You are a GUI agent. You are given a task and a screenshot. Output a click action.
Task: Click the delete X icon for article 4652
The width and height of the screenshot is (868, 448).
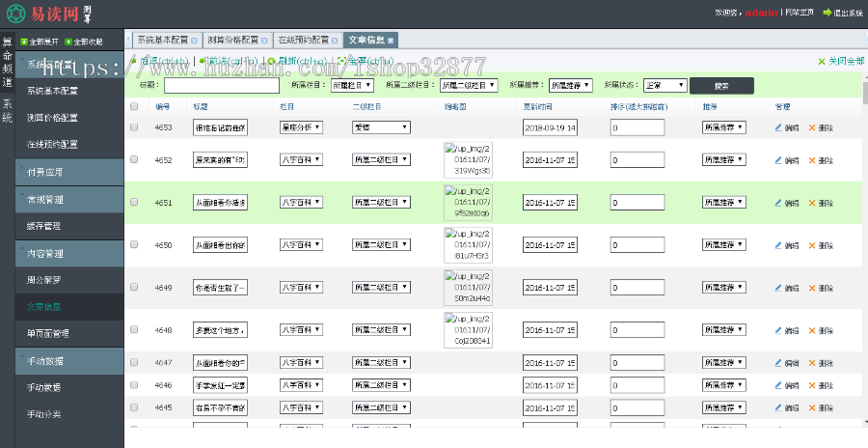click(x=812, y=160)
